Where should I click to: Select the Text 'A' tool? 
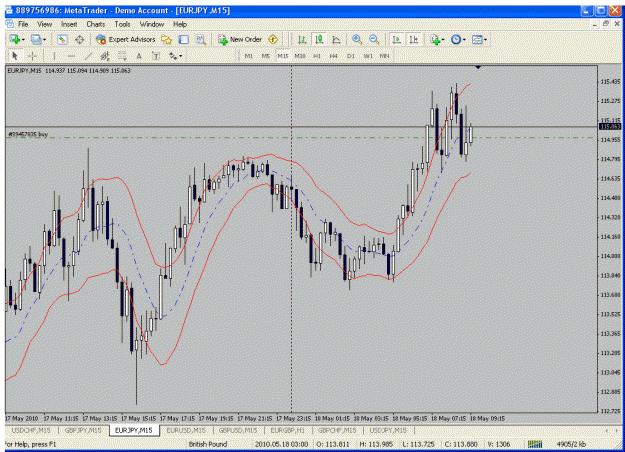139,56
